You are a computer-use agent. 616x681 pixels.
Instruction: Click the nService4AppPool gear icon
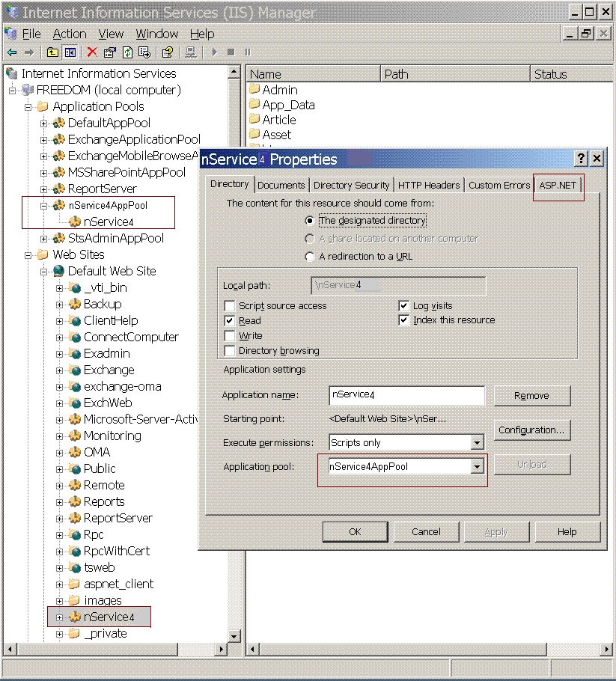tap(58, 206)
